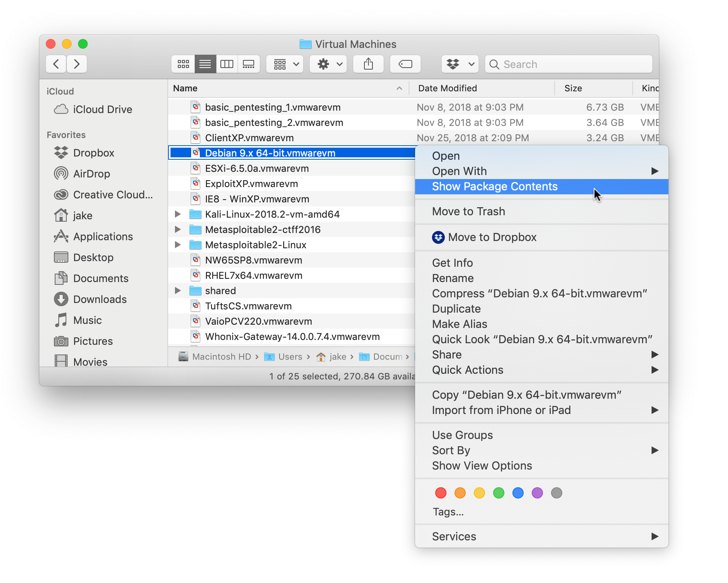
Task: Switch to column view in toolbar
Action: pyautogui.click(x=227, y=64)
